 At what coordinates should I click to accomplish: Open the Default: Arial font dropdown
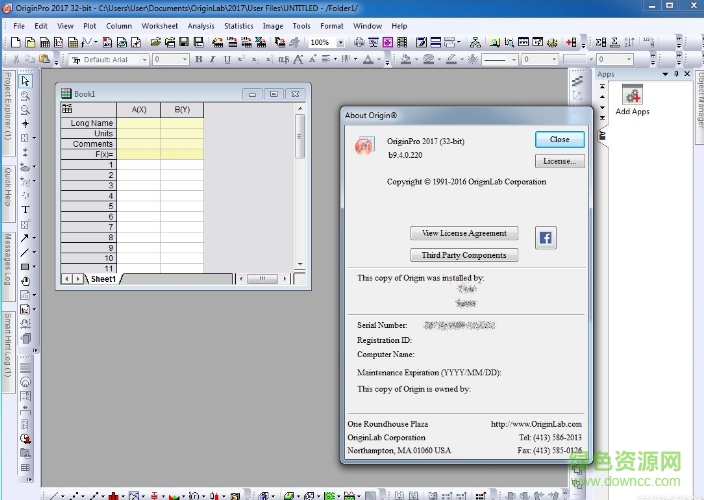pos(145,60)
